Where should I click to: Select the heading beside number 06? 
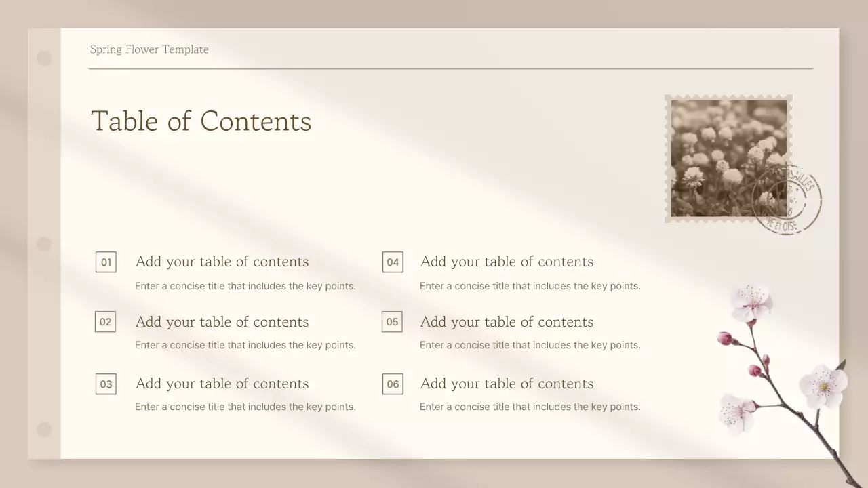pyautogui.click(x=507, y=384)
